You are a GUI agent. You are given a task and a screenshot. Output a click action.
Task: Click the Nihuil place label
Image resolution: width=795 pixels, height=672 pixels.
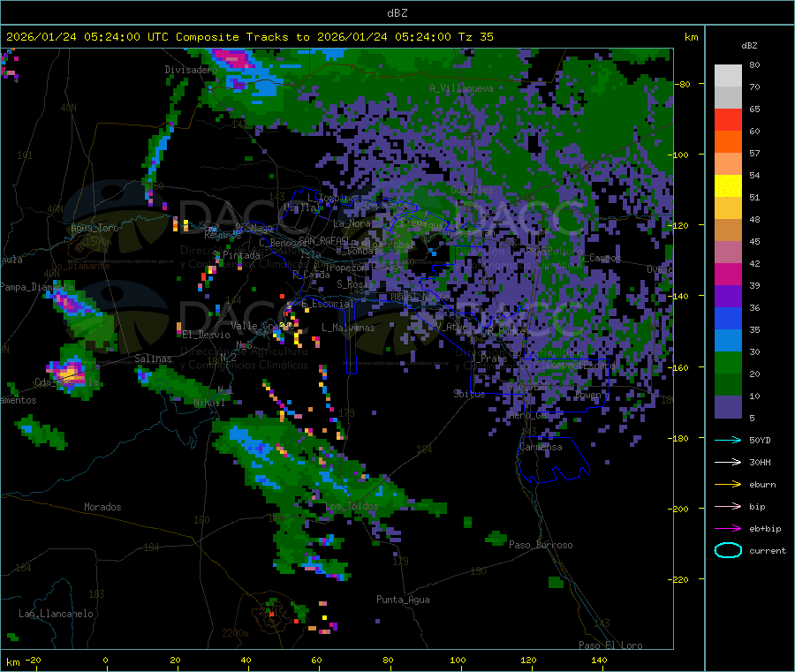pos(209,403)
